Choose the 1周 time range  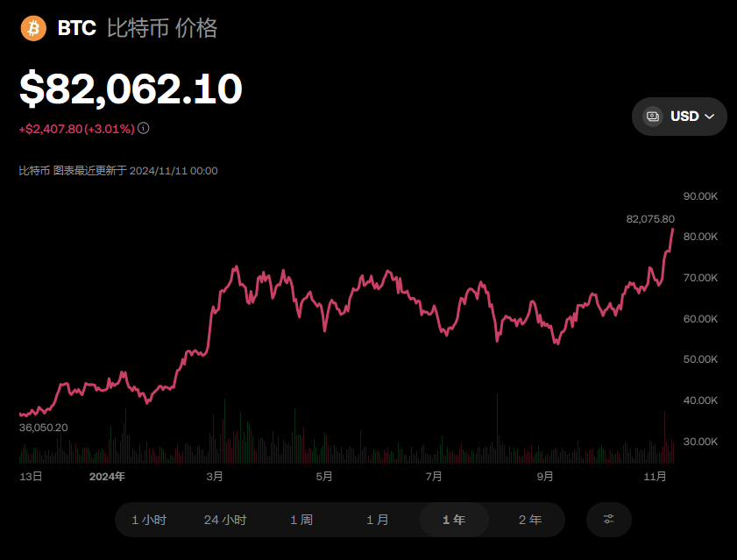(301, 520)
